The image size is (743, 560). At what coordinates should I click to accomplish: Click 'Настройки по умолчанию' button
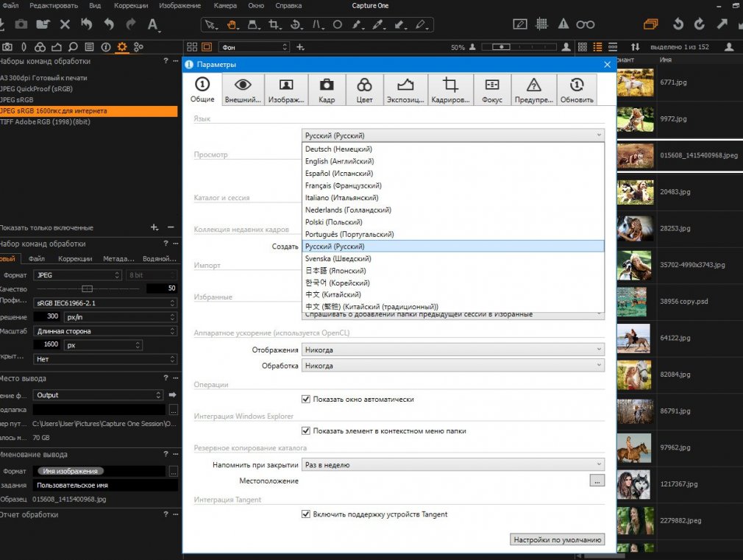(x=558, y=539)
